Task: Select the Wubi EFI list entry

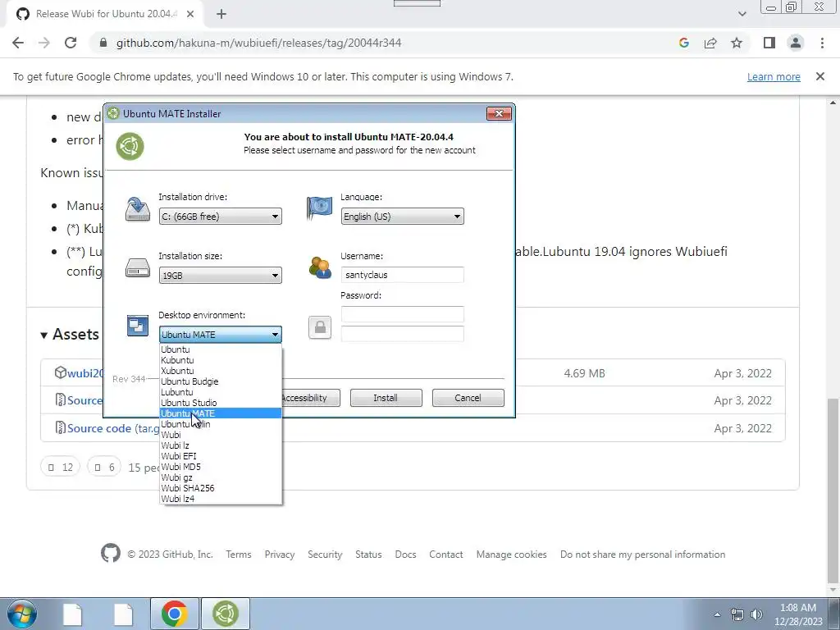Action: [x=220, y=456]
